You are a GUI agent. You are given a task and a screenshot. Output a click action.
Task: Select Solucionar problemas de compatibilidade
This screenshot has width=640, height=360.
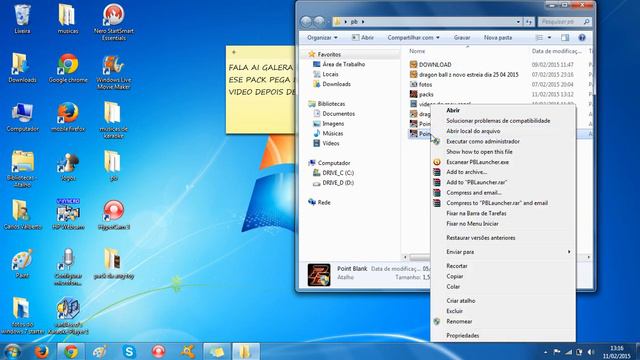[x=503, y=121]
